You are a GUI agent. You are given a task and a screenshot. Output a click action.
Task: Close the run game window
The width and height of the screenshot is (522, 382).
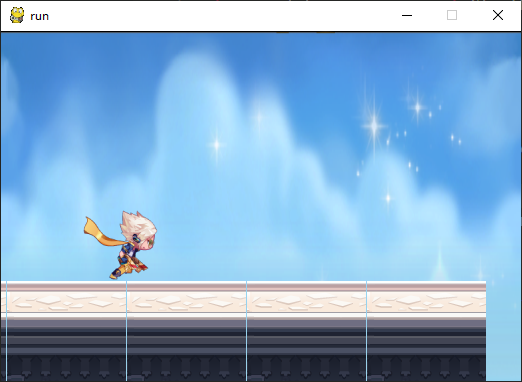point(498,15)
